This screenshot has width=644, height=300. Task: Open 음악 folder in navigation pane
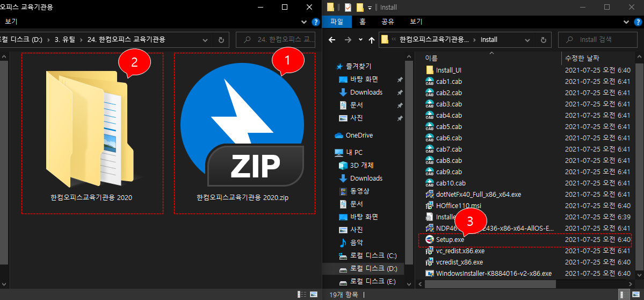[351, 242]
